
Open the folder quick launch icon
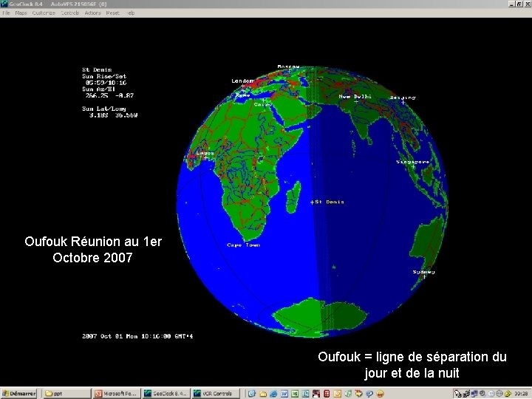click(263, 394)
